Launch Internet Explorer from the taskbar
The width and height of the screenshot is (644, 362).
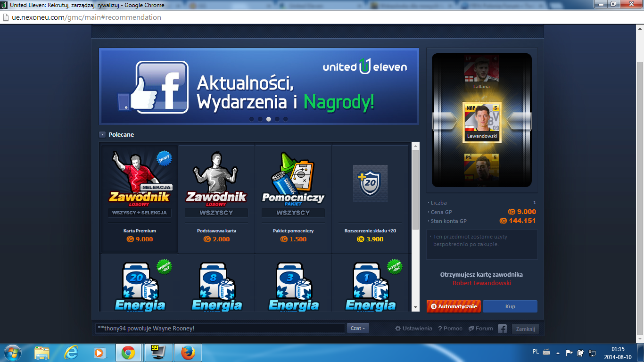[x=71, y=353]
